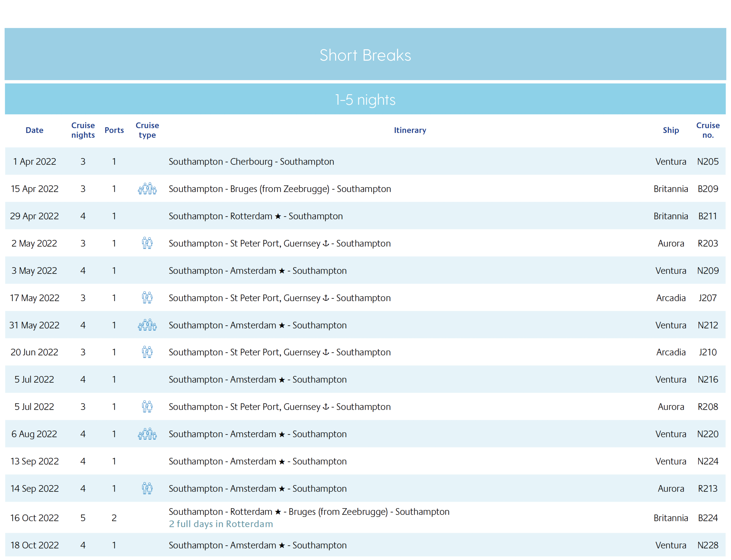Screen dimensions: 731x560
Task: Click the star after Rotterdam in the B224 row
Action: pyautogui.click(x=278, y=512)
